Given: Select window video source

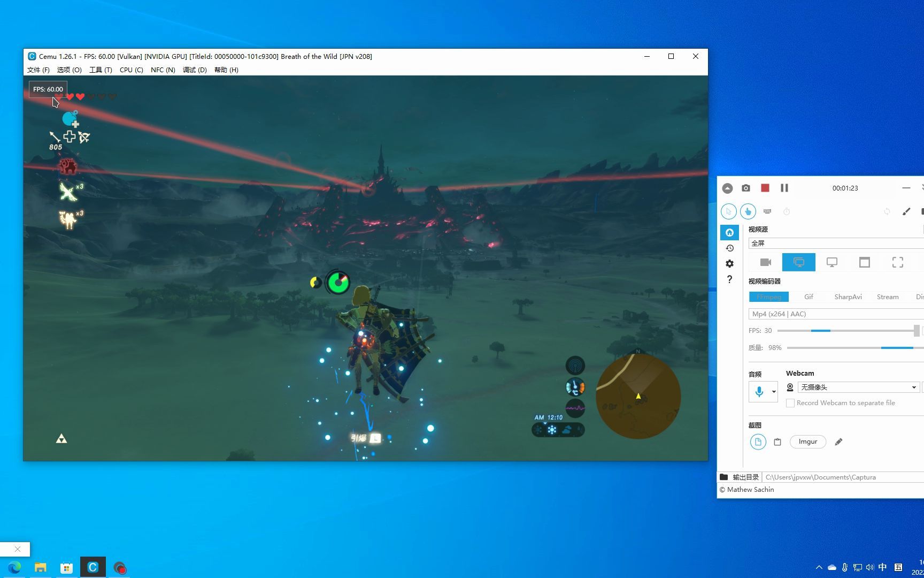Looking at the screenshot, I should 865,262.
